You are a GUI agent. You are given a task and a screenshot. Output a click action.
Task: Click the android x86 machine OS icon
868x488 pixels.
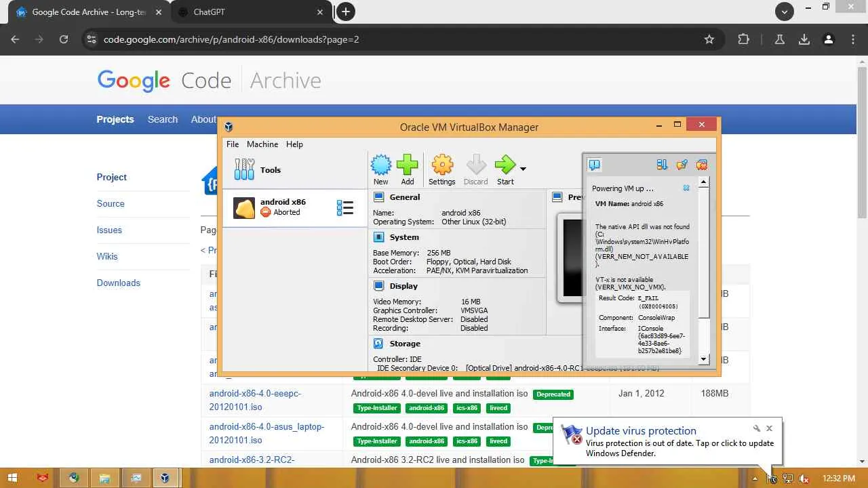(x=244, y=207)
